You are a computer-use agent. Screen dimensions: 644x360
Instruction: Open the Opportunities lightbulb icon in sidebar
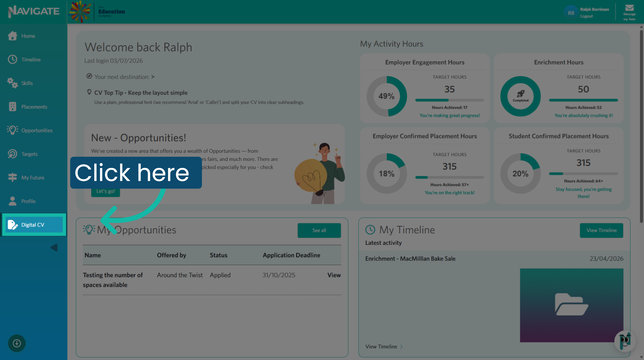[x=12, y=130]
